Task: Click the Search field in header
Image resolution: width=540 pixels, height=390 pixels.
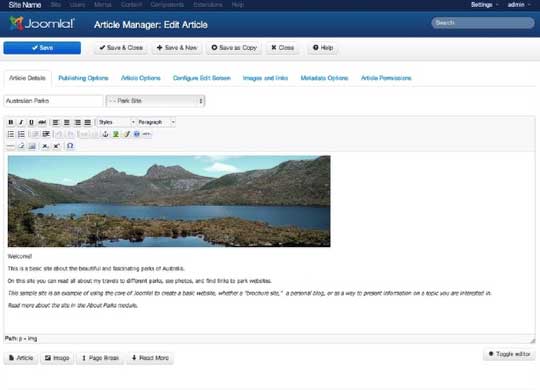Action: [483, 23]
